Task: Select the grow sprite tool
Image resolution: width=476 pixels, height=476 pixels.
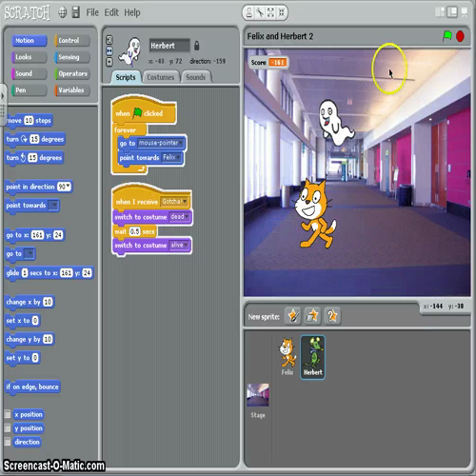Action: tap(270, 12)
